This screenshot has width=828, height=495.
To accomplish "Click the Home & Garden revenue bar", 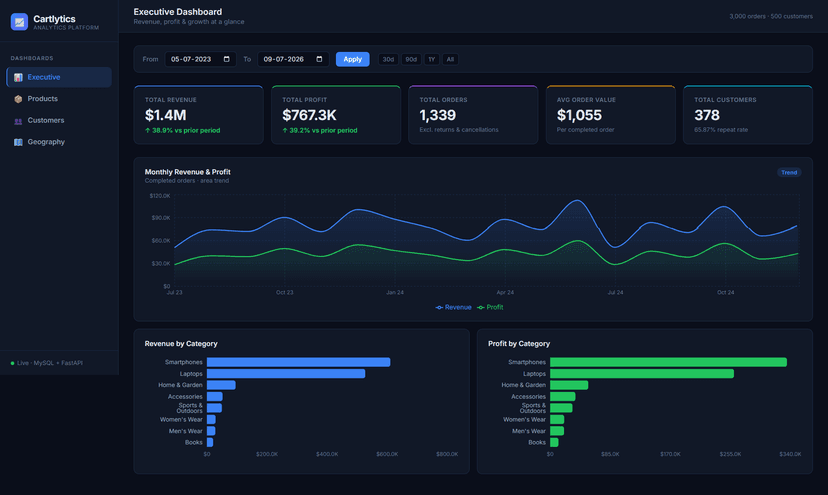I will click(221, 385).
